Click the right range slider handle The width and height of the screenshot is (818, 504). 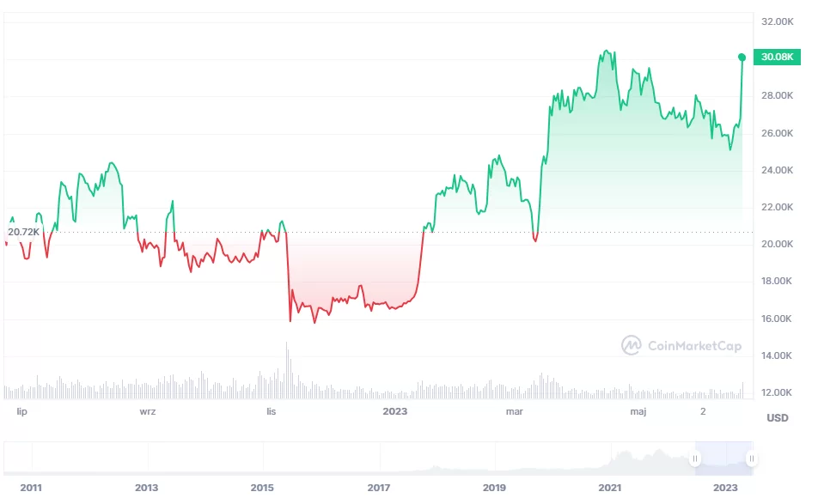(x=751, y=459)
